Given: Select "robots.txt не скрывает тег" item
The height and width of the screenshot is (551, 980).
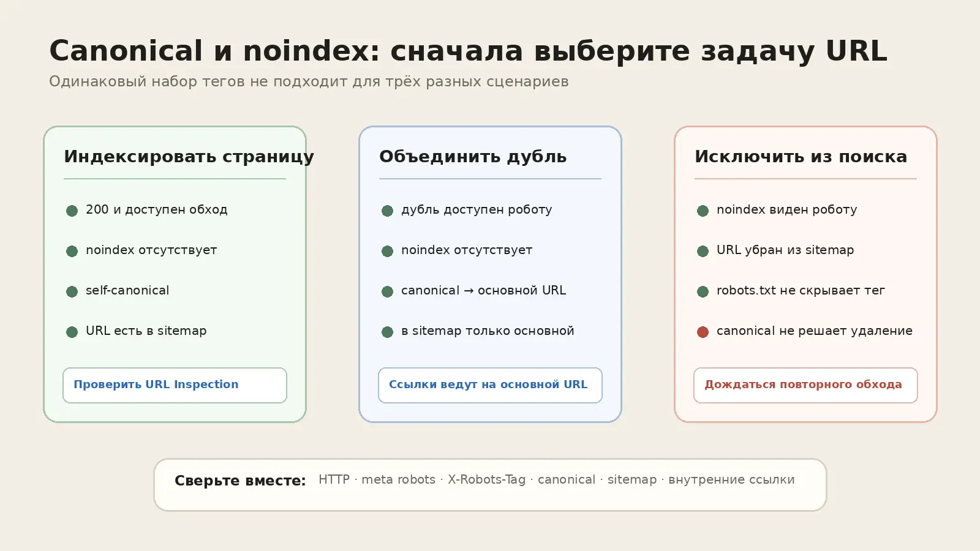Looking at the screenshot, I should [791, 291].
